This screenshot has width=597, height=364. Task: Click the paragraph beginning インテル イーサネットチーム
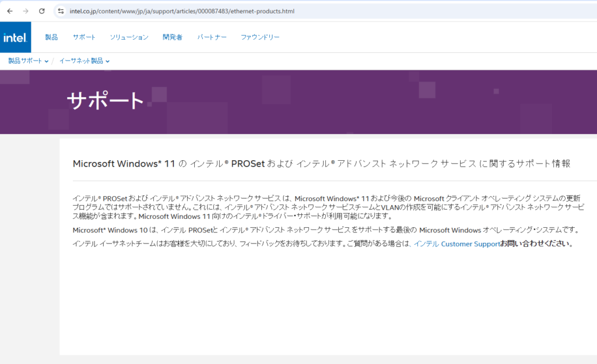[x=324, y=244]
